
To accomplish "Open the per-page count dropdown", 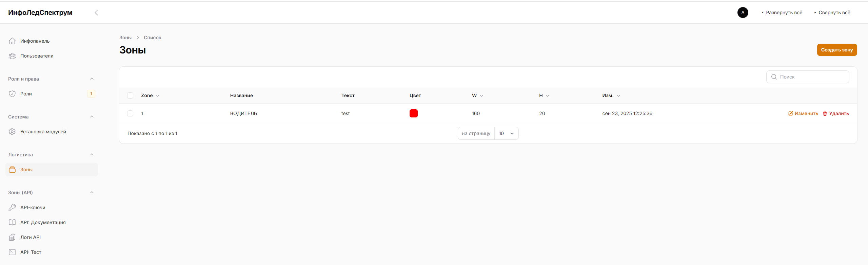I will (x=506, y=133).
